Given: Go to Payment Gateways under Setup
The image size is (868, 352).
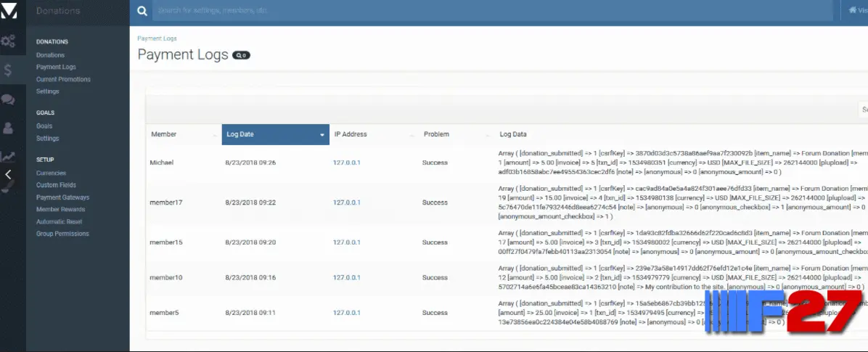Looking at the screenshot, I should point(63,197).
